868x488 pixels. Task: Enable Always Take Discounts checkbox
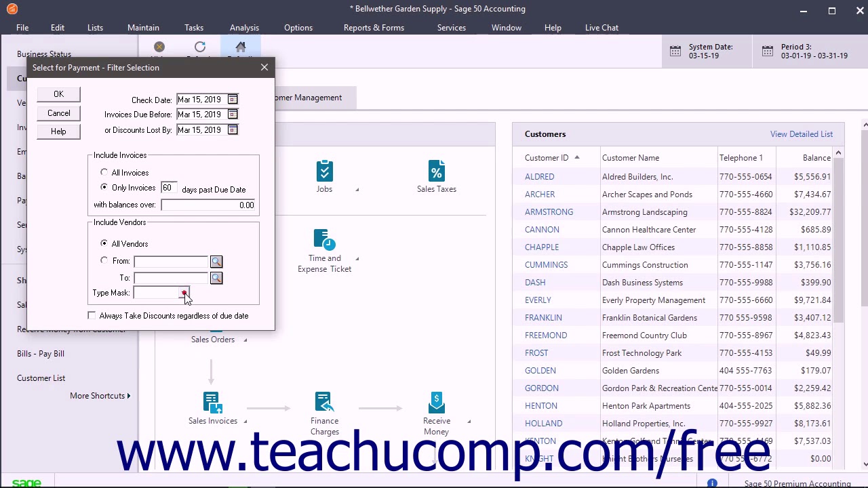[x=92, y=316]
